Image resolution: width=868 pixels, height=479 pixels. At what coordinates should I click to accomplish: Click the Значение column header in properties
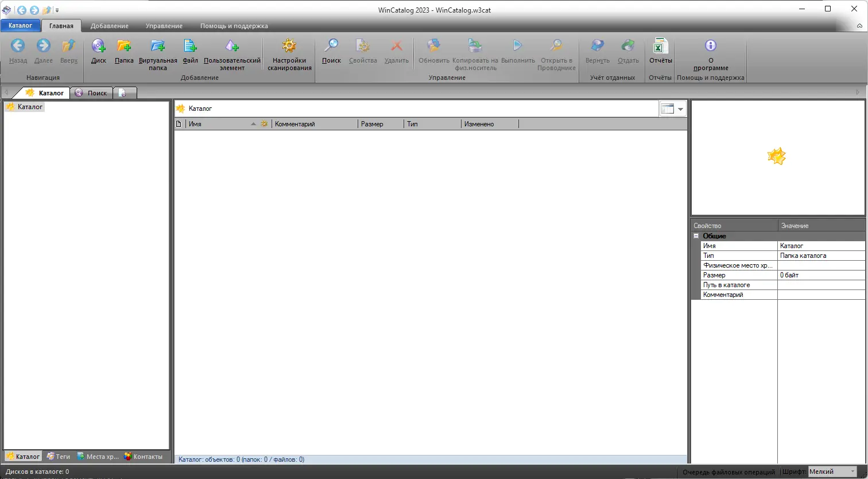click(821, 226)
